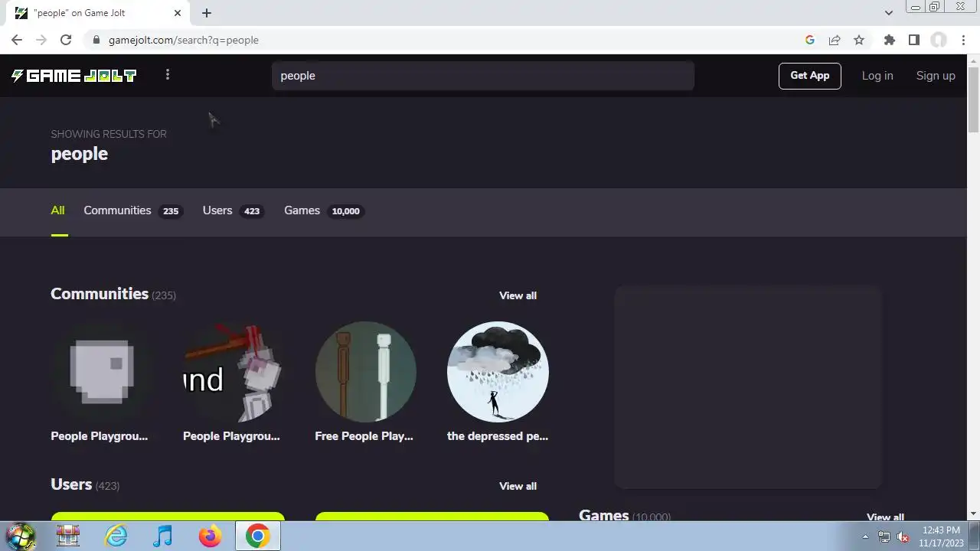Open Free People Play... community thumbnail
The height and width of the screenshot is (551, 980).
(366, 372)
